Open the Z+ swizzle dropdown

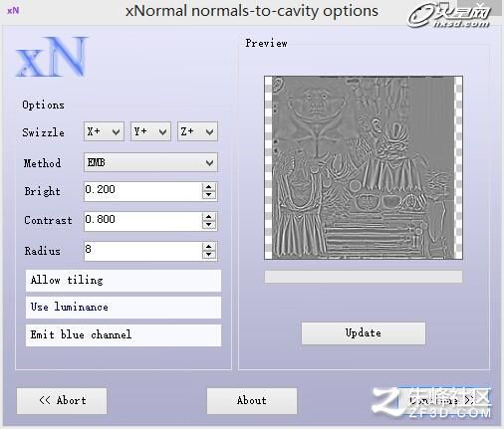click(x=197, y=131)
